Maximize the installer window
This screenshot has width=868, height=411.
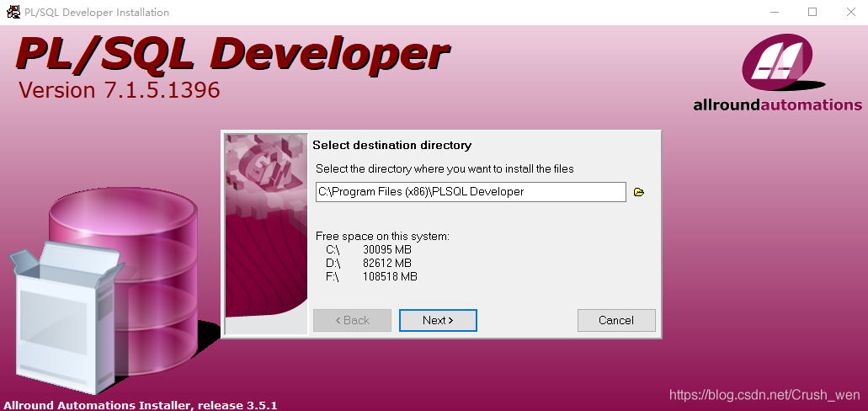pos(812,12)
